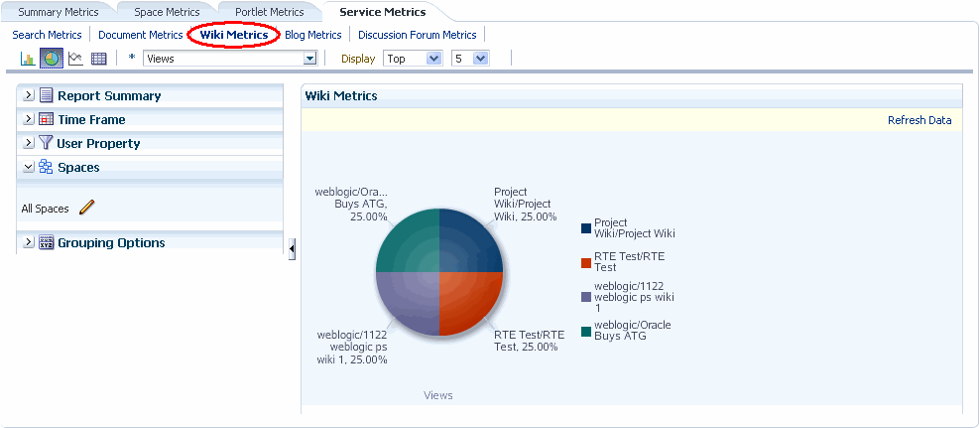Screen dimensions: 980x428
Task: Open the Space Metrics tab
Action: [167, 12]
